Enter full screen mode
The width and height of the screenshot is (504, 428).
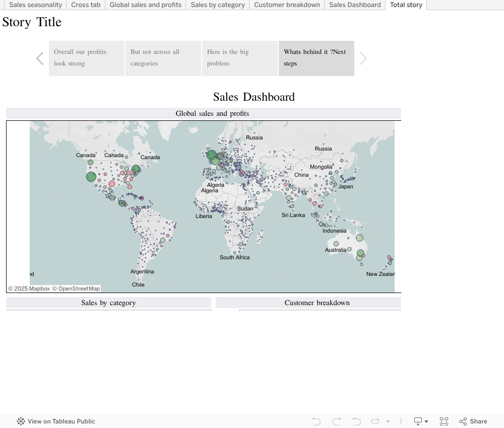444,421
